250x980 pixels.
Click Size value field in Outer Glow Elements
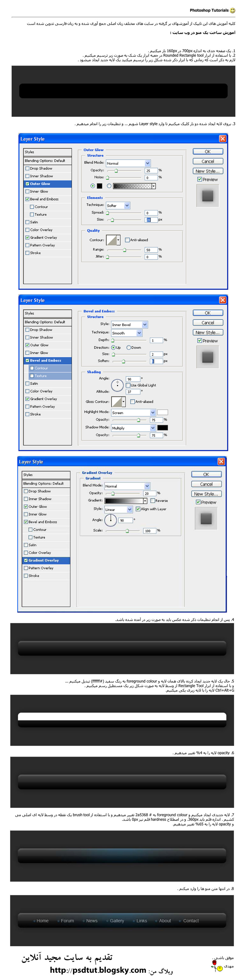coord(151,219)
